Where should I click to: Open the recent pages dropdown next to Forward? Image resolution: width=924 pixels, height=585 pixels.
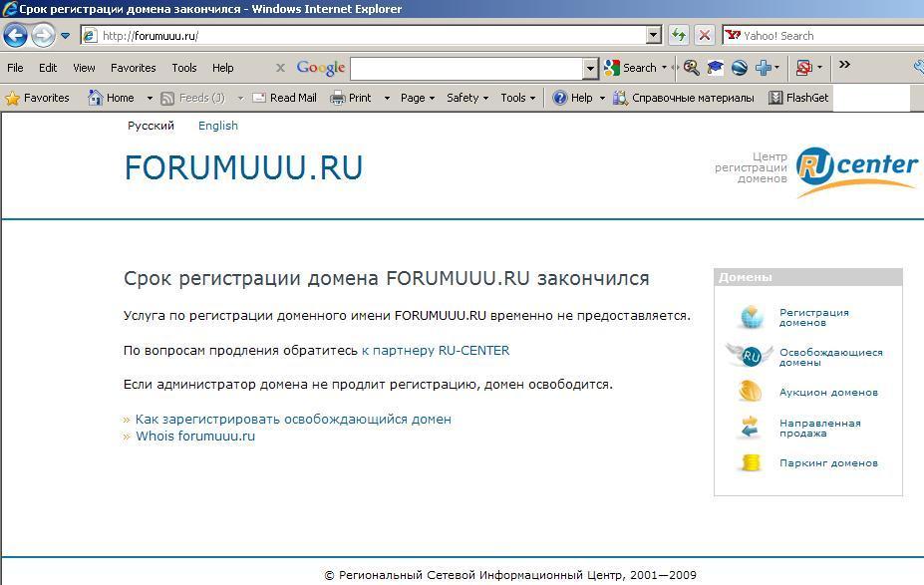[x=66, y=36]
